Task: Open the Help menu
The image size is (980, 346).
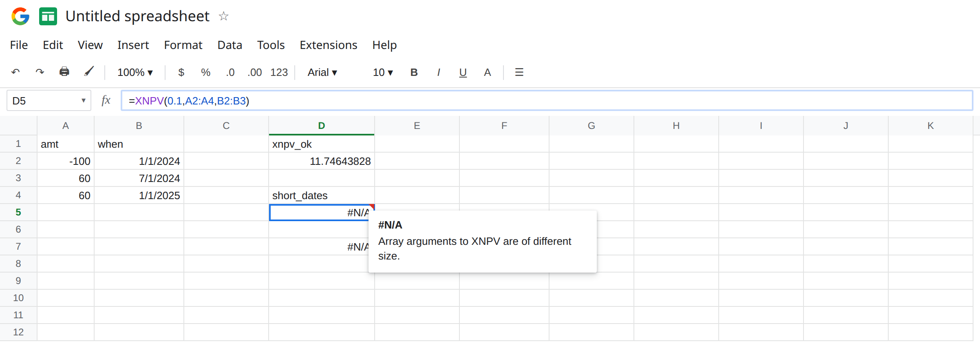Action: pos(384,45)
